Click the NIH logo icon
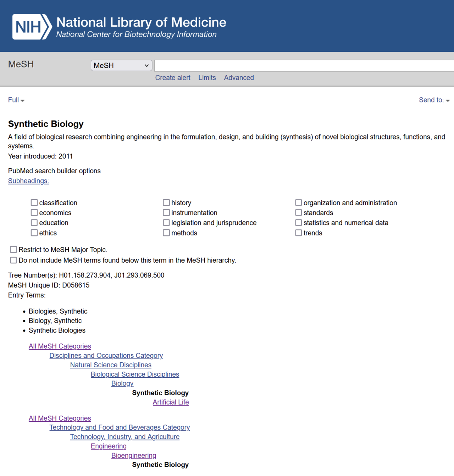The height and width of the screenshot is (476, 454). point(32,27)
